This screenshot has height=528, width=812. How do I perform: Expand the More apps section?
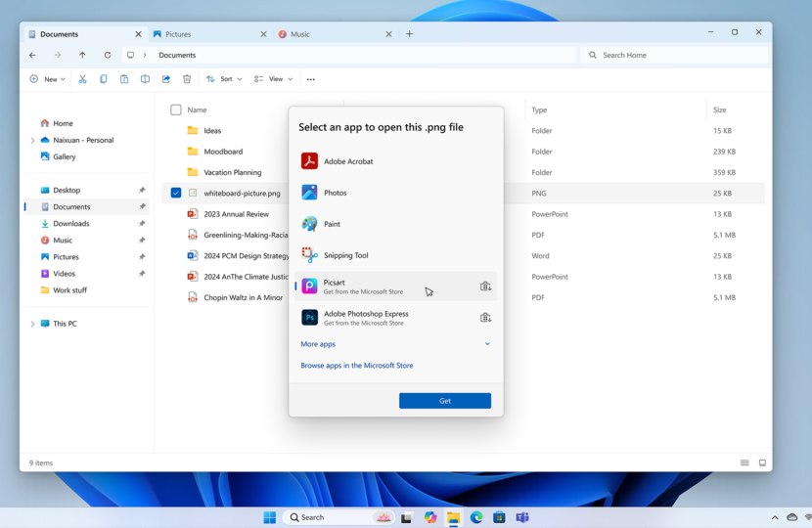point(395,344)
